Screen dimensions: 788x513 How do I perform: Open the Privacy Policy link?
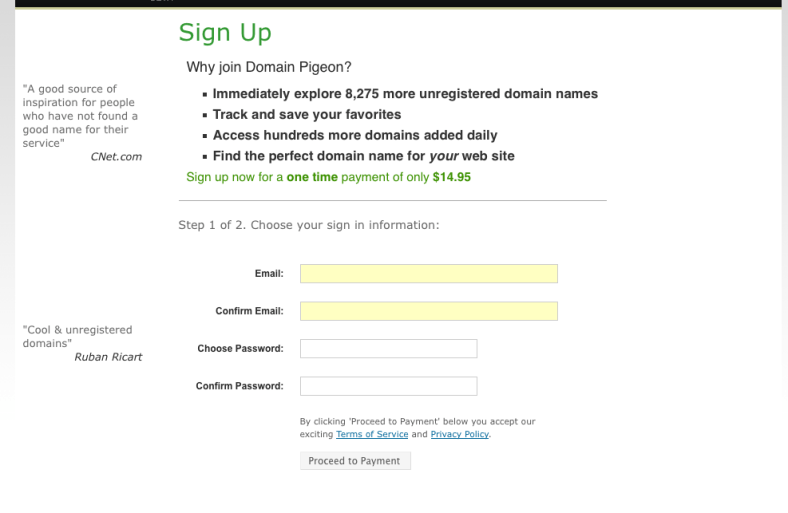459,435
